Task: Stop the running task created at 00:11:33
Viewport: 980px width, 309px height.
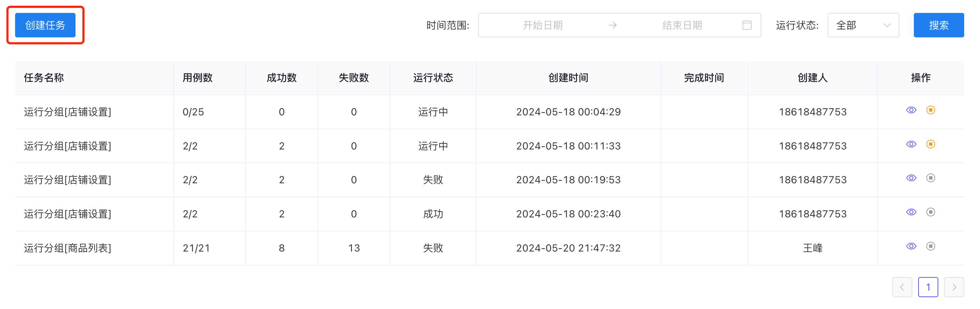Action: (x=930, y=144)
